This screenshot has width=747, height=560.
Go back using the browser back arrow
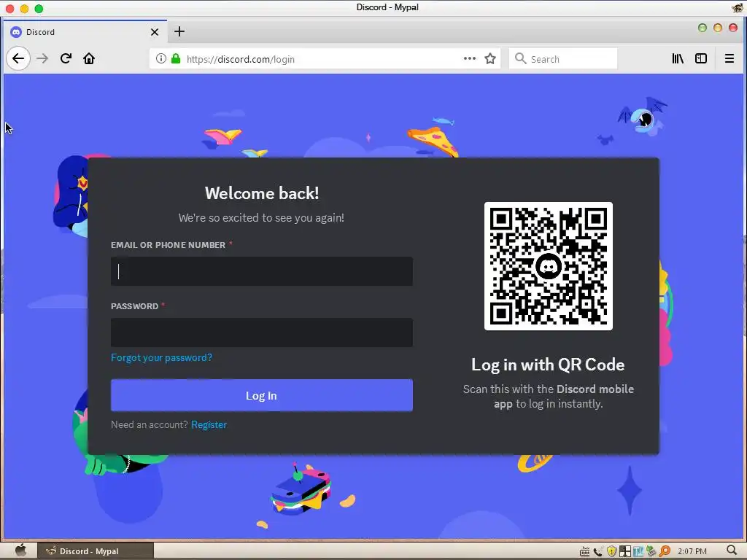[x=18, y=58]
